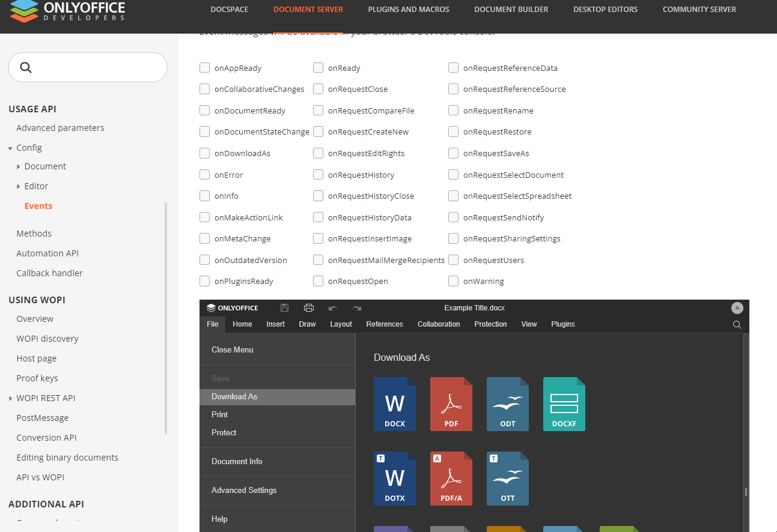Open the Methods sidebar link

34,234
